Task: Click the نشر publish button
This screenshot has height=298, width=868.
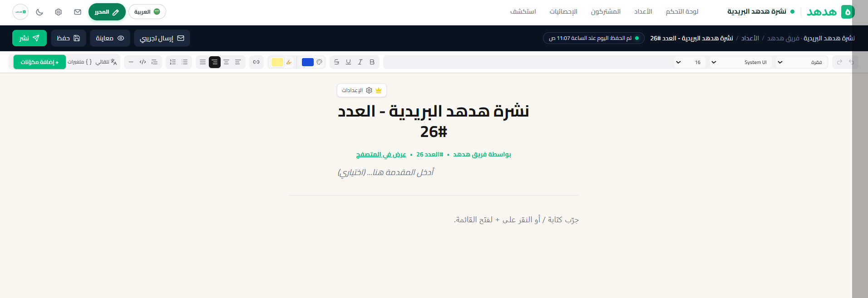Action: coord(30,38)
